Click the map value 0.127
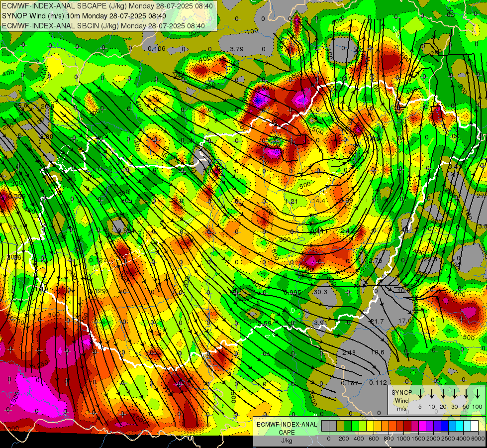This screenshot has width=487, height=448. tap(98, 260)
